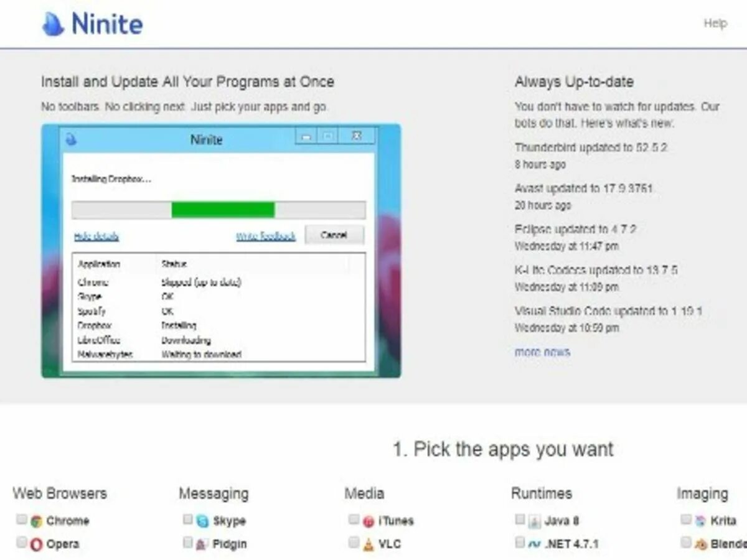This screenshot has width=747, height=560.
Task: Tick the Java 8 checkbox
Action: 520,520
